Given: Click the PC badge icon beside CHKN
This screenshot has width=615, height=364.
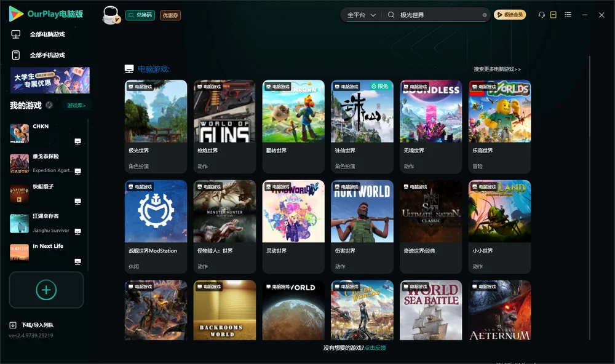Looking at the screenshot, I should point(77,141).
